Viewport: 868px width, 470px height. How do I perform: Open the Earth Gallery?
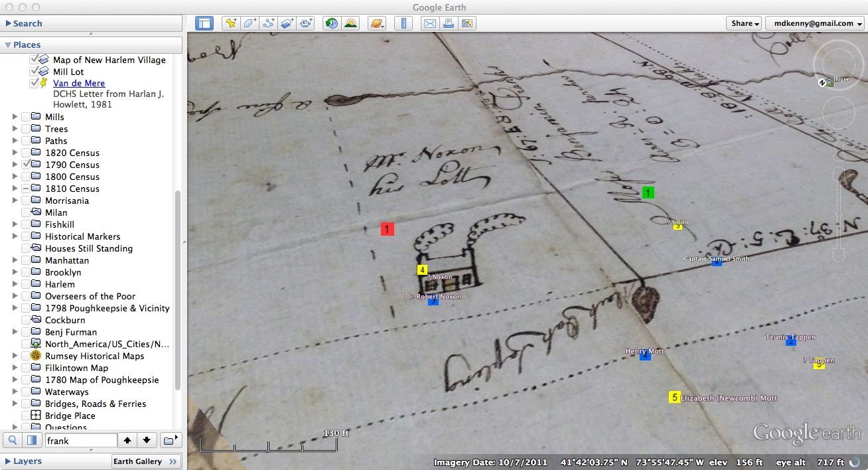(x=145, y=461)
